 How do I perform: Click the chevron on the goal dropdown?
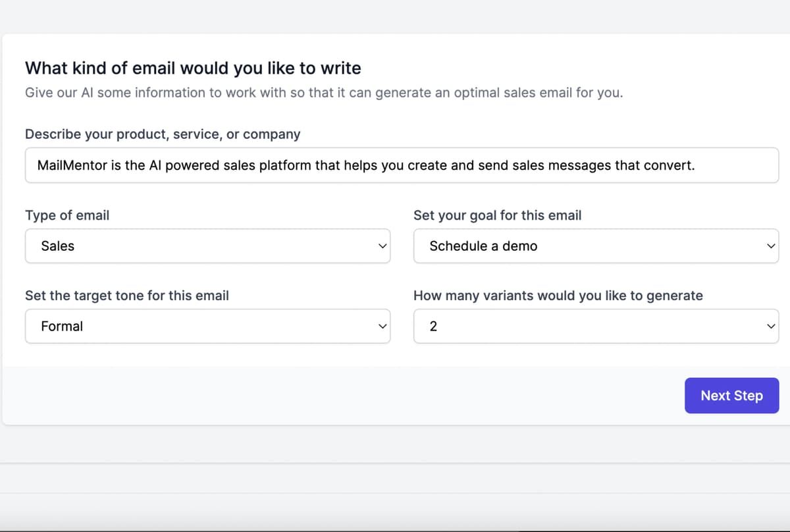coord(771,246)
